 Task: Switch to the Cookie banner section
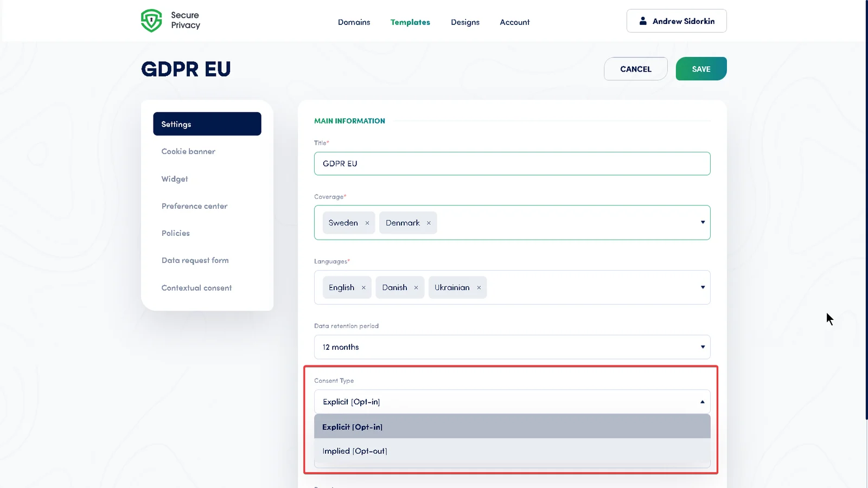click(188, 151)
